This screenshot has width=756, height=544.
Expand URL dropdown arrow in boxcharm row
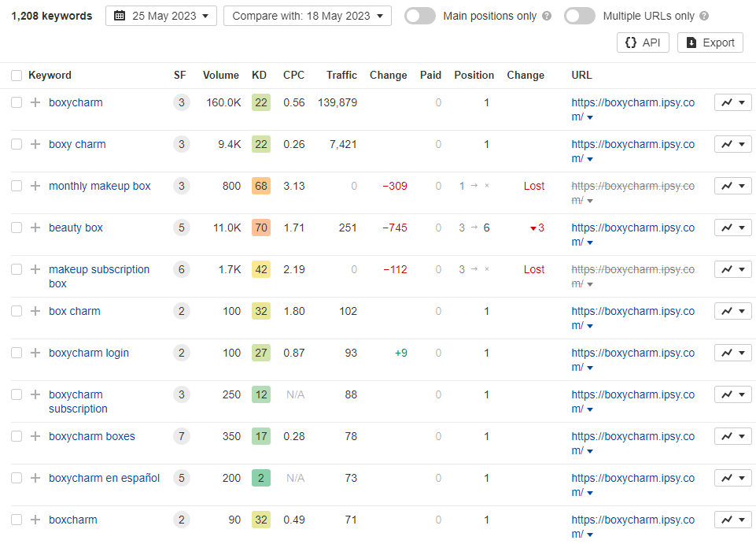click(x=590, y=535)
